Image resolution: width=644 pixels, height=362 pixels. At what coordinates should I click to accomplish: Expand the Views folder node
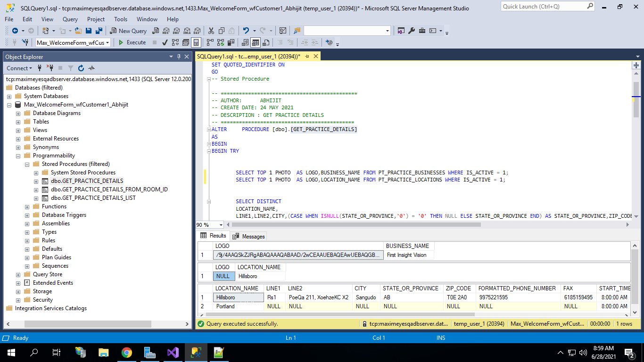pos(18,130)
